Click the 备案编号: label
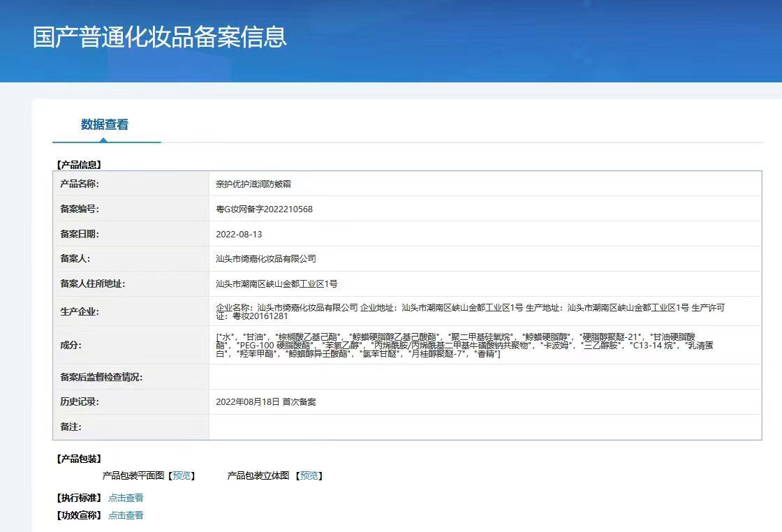This screenshot has width=782, height=532. point(80,209)
